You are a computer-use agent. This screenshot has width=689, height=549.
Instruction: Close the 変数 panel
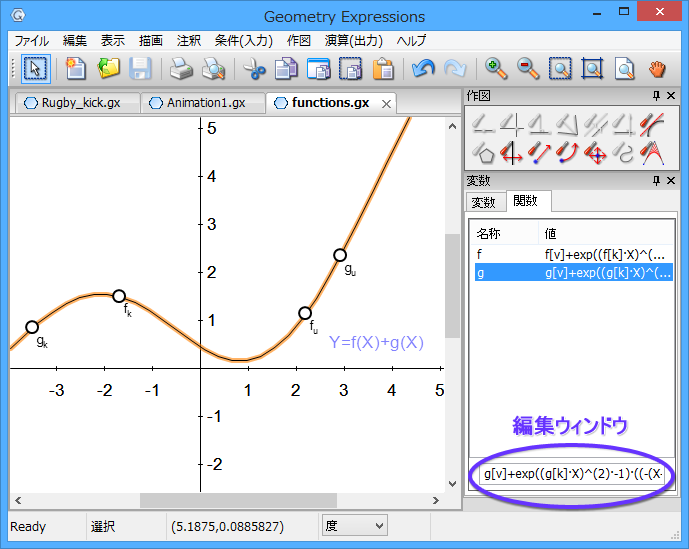point(671,180)
